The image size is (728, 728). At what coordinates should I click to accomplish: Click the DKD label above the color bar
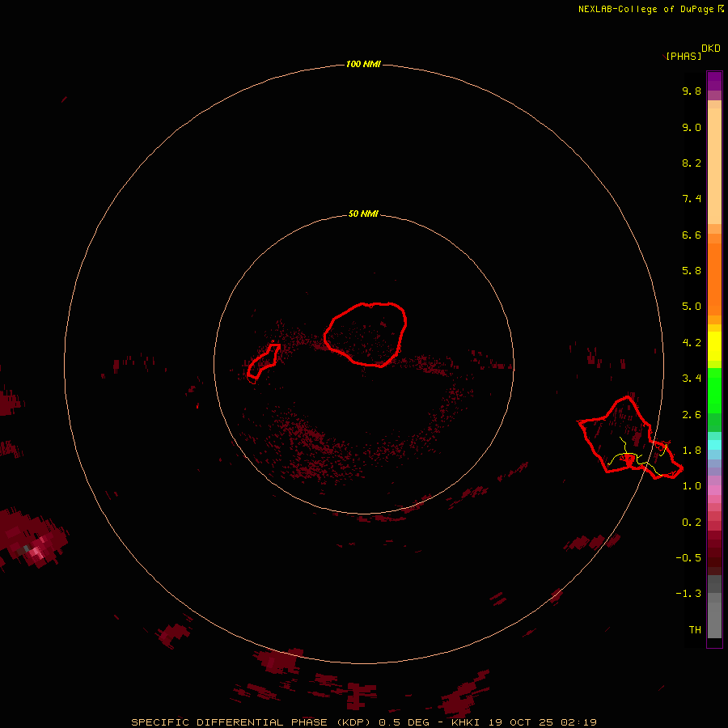[711, 49]
